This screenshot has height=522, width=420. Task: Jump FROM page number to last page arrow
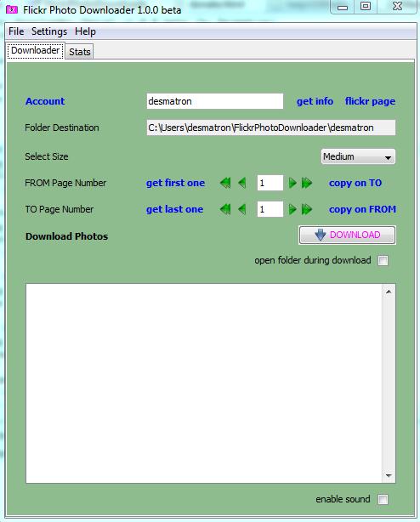point(307,183)
